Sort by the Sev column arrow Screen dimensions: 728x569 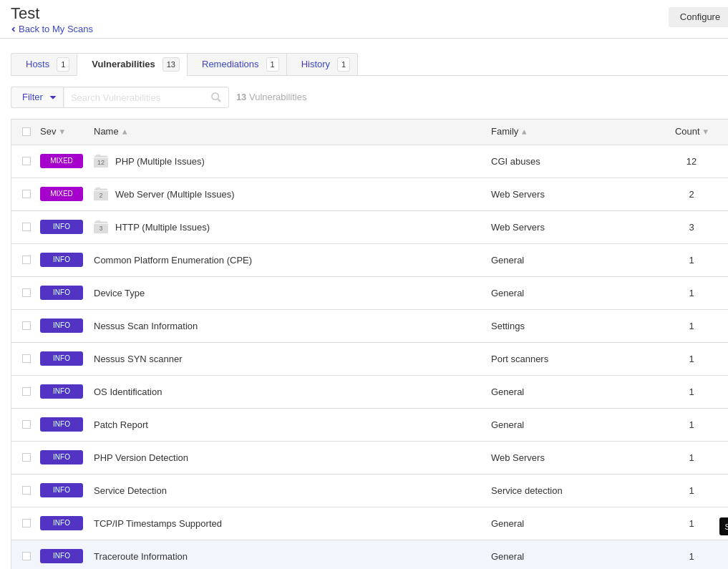pyautogui.click(x=62, y=132)
